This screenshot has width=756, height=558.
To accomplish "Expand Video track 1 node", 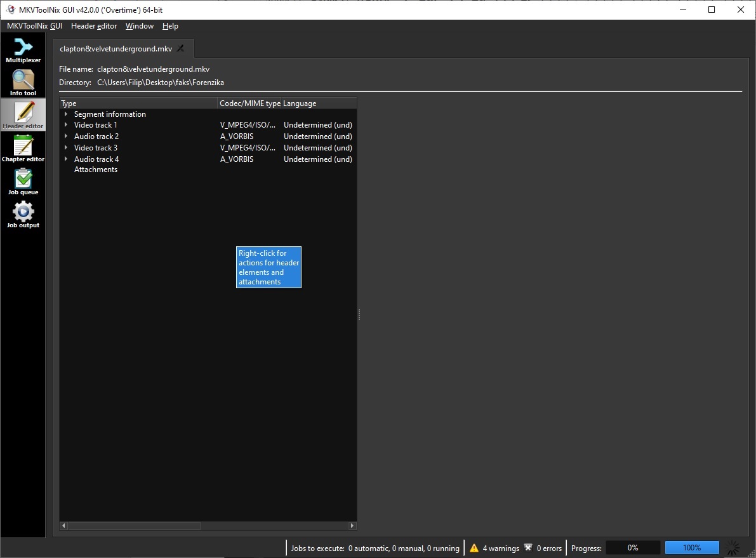I will (66, 125).
